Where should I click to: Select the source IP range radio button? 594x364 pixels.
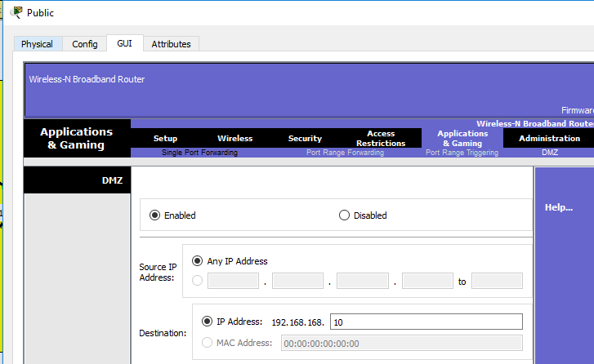[x=197, y=281]
